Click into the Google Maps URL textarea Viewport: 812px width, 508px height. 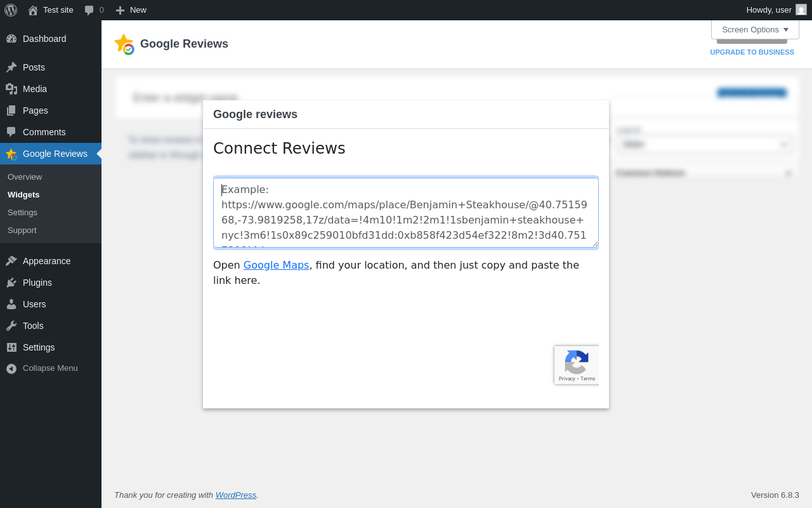pyautogui.click(x=406, y=213)
